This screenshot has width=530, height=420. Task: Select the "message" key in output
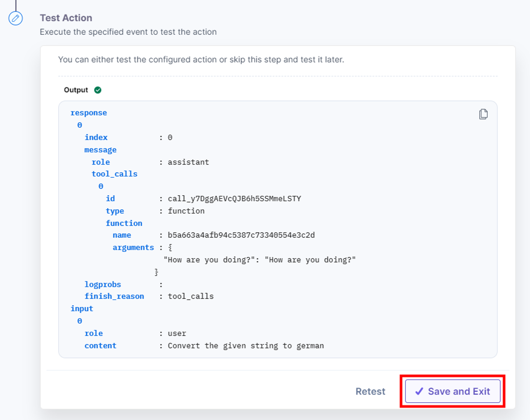(100, 150)
